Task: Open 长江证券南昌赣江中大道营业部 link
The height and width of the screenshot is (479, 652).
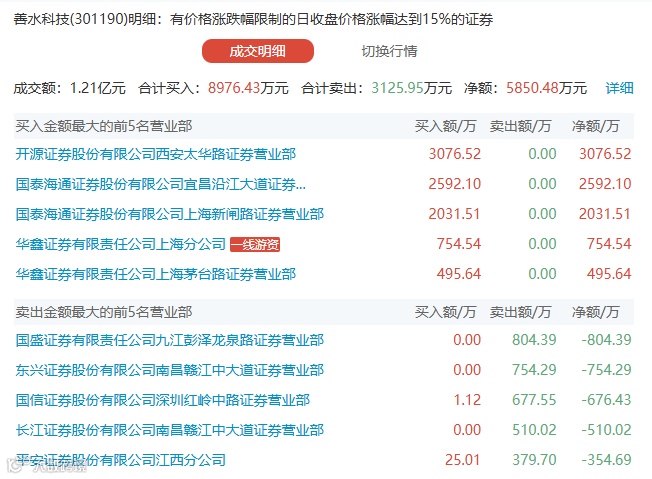Action: [x=170, y=430]
